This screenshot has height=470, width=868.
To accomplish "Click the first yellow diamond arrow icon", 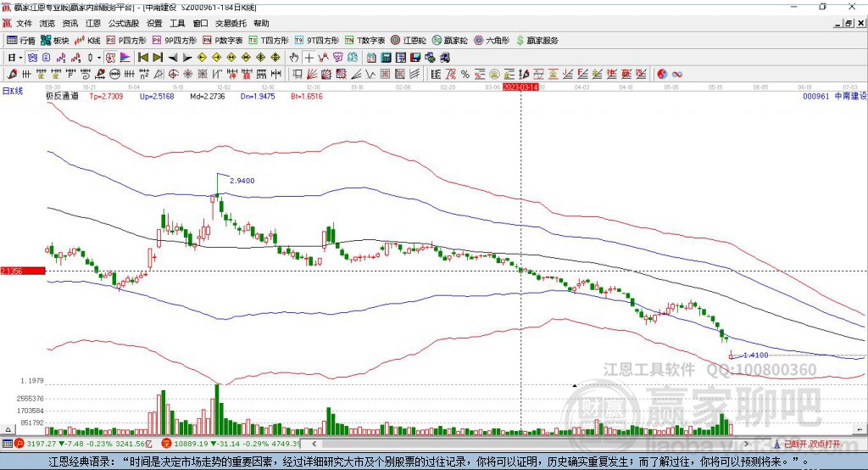I will tap(202, 58).
